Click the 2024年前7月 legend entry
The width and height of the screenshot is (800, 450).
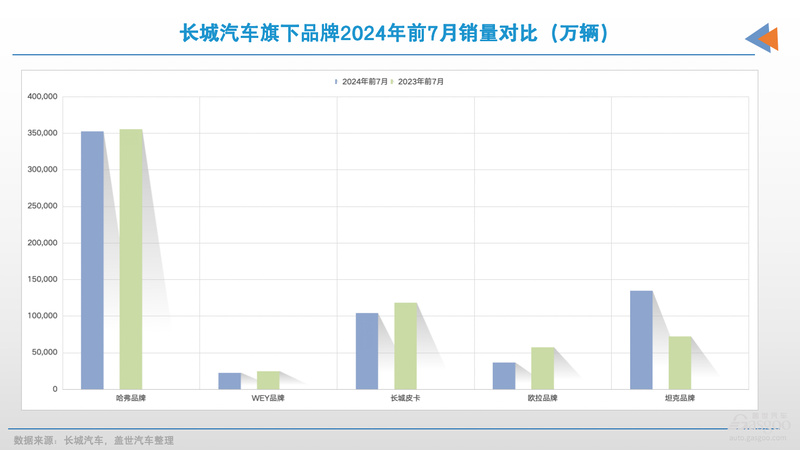pos(362,82)
